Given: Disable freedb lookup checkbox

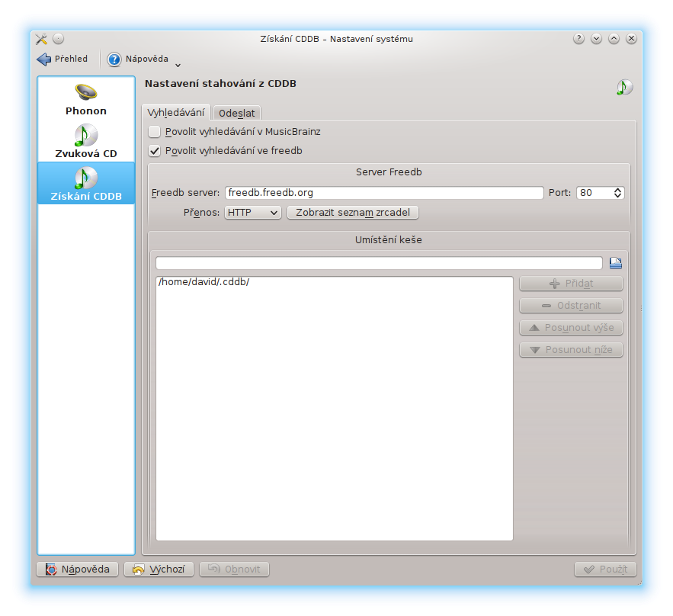Looking at the screenshot, I should point(154,151).
